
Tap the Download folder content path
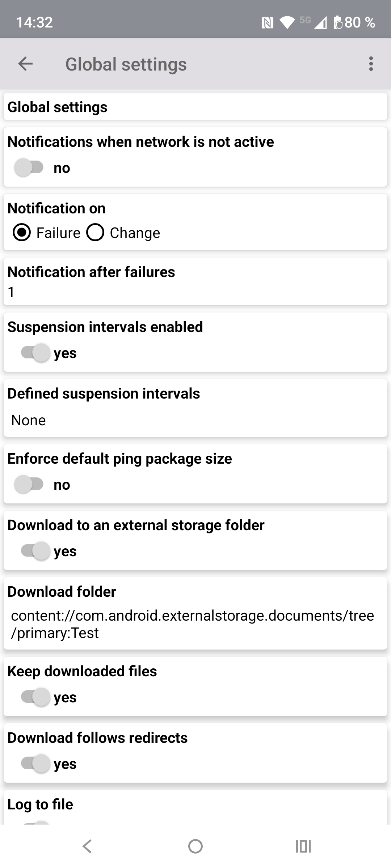coord(193,624)
